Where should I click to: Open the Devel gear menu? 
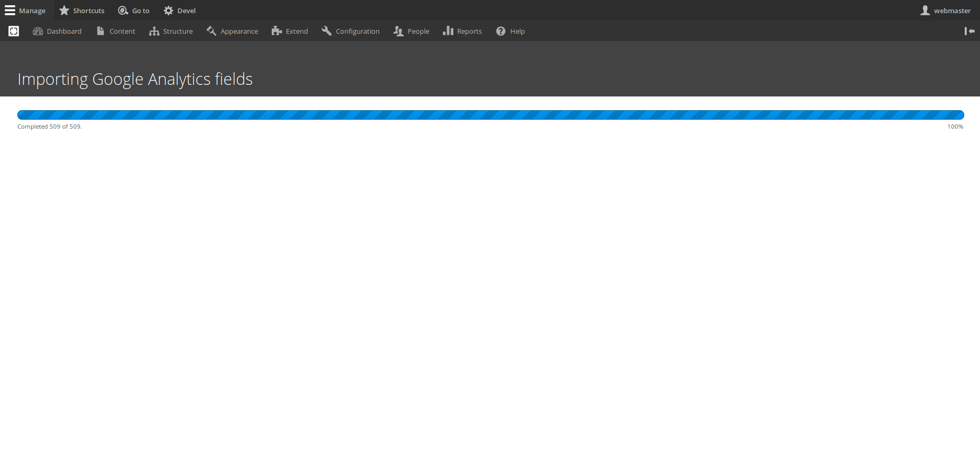coord(169,11)
